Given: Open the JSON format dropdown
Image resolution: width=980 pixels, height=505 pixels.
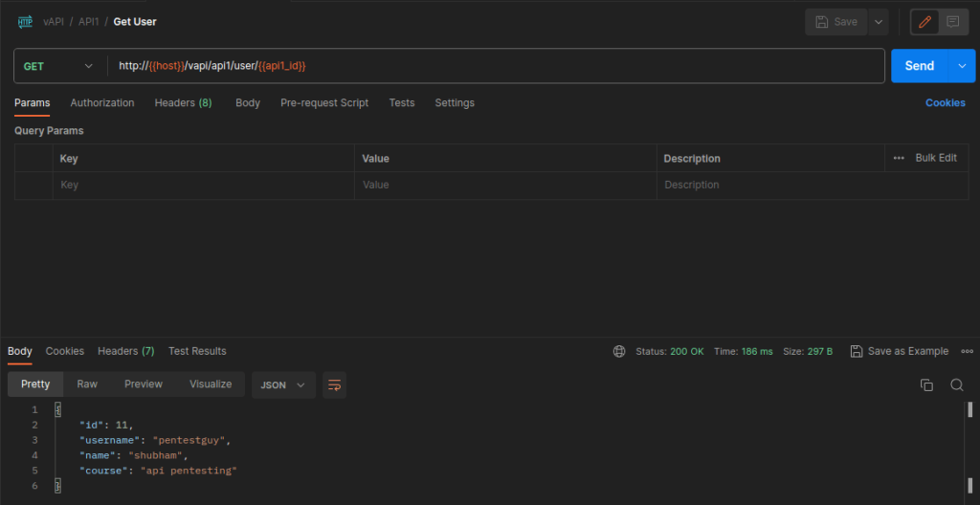Looking at the screenshot, I should 283,385.
